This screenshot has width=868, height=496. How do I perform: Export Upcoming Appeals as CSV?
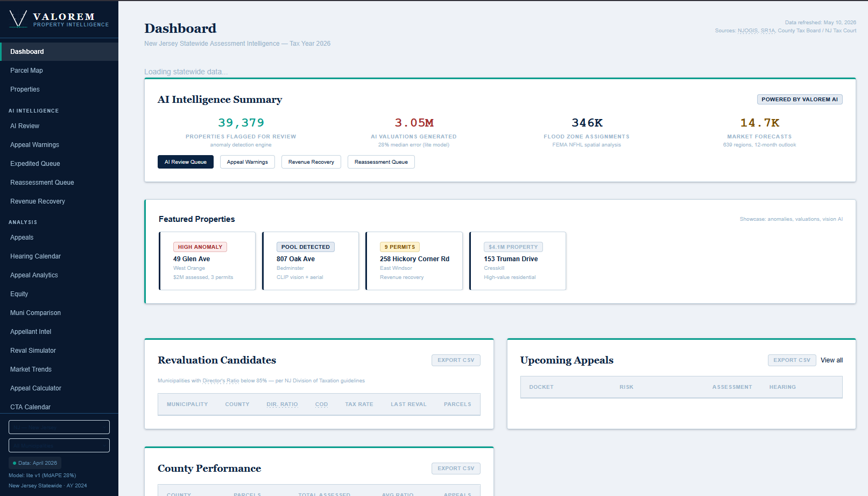pyautogui.click(x=792, y=360)
